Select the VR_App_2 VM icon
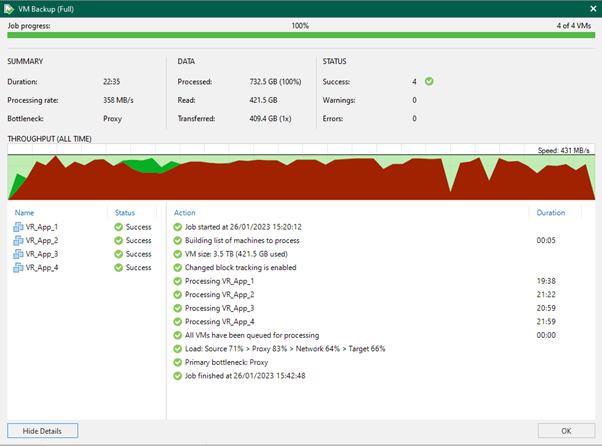 pyautogui.click(x=18, y=240)
